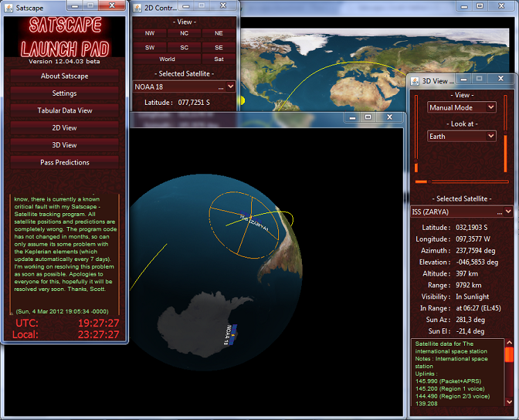Adjust the left vertical slider in 3D View
The width and height of the screenshot is (519, 420).
pyautogui.click(x=416, y=133)
